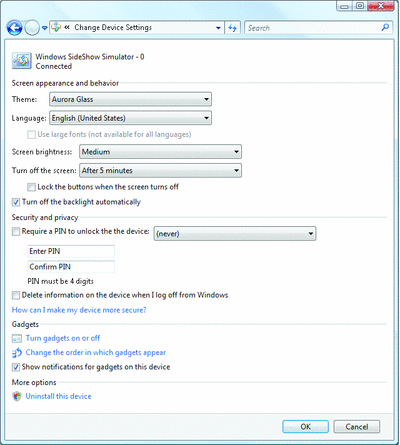Viewport: 400px width, 445px height.
Task: Open the Theme dropdown showing Aurora Glass
Action: point(130,99)
